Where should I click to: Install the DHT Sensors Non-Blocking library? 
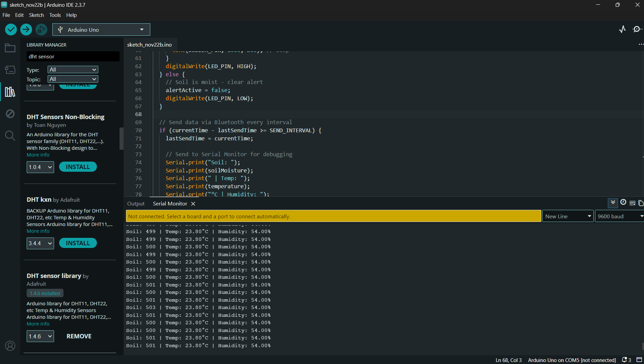coord(78,167)
